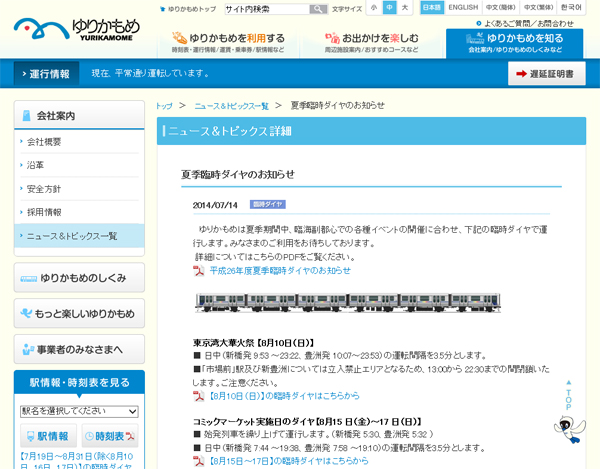
Task: Click the Yurikamome logo
Action: (76, 27)
